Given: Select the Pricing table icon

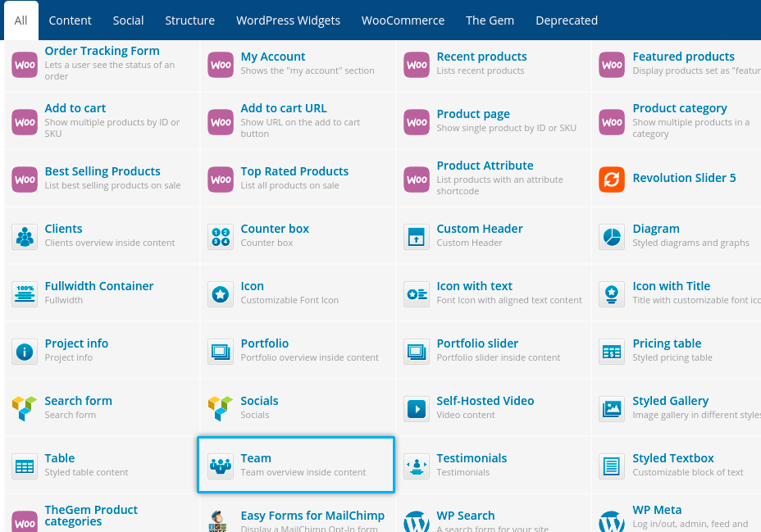Looking at the screenshot, I should (612, 351).
